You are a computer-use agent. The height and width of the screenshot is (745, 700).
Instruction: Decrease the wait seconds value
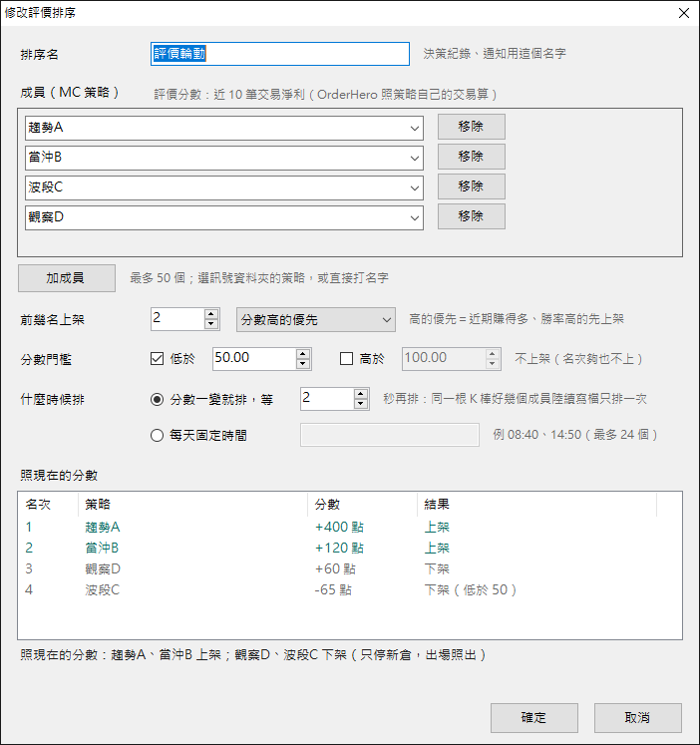pyautogui.click(x=361, y=404)
